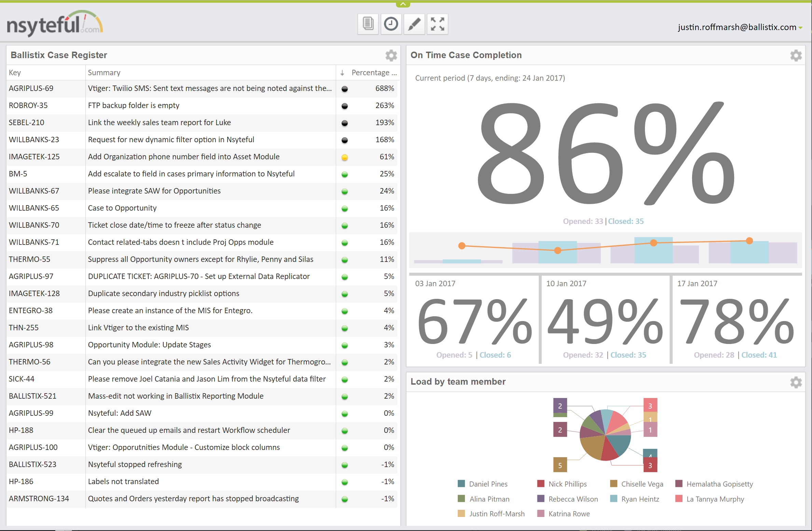Click the sort descending arrow column header
Viewport: 812px width, 531px height.
point(342,73)
